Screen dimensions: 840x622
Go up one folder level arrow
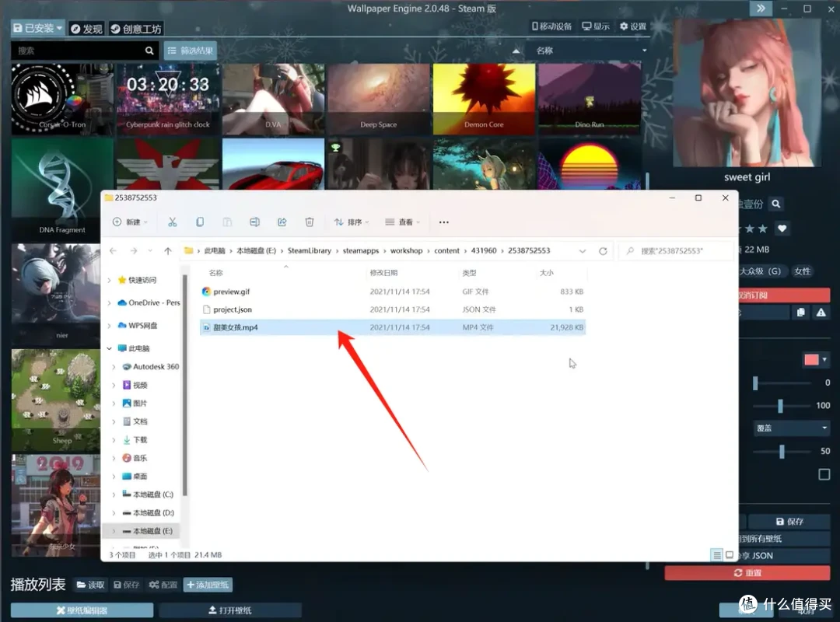tap(168, 250)
